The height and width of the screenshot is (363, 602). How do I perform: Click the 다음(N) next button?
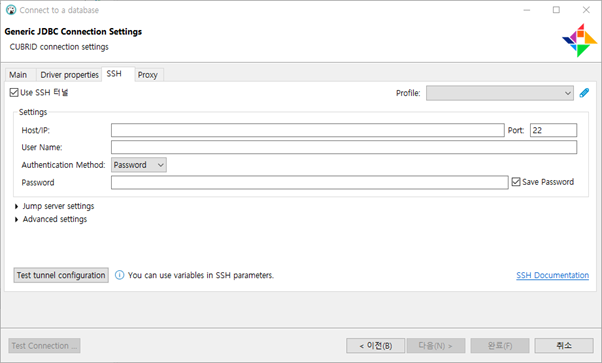click(436, 346)
